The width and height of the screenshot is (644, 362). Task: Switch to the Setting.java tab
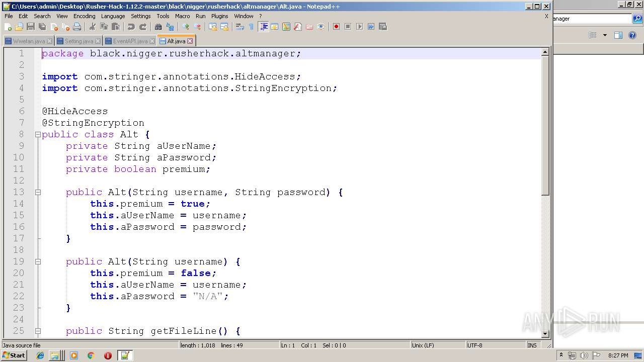click(x=79, y=41)
